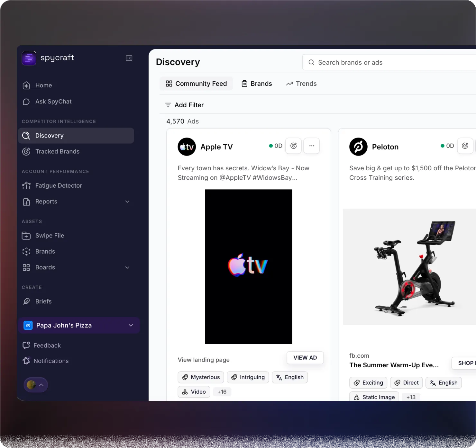The image size is (476, 448).
Task: Track the Apple TV brand
Action: coord(294,146)
